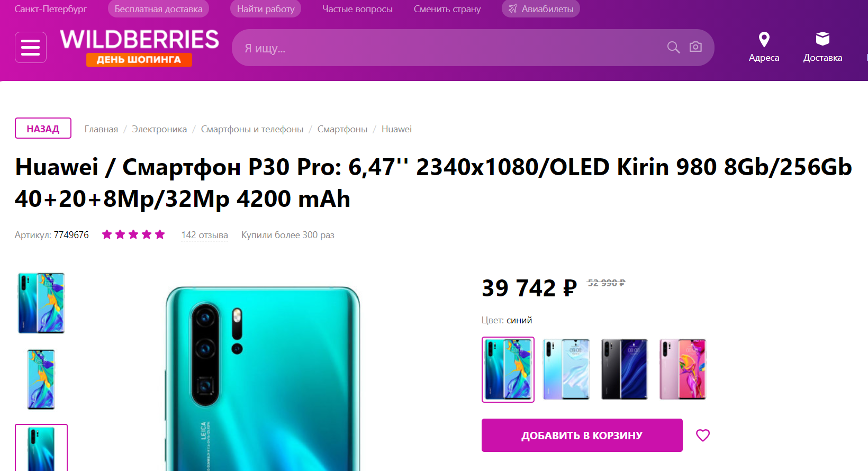Viewport: 868px width, 471px height.
Task: Show the second product thumbnail image
Action: 41,379
